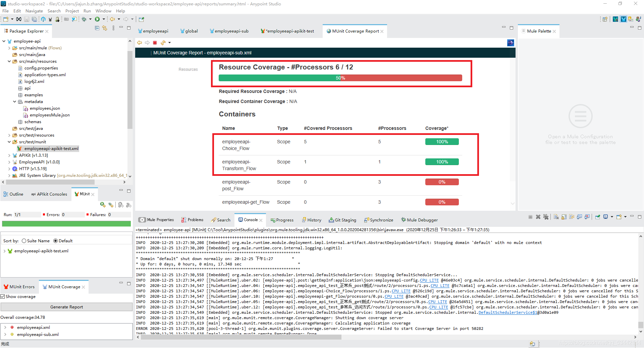Image resolution: width=644 pixels, height=349 pixels.
Task: Click the Debug bug icon
Action: pos(84,19)
